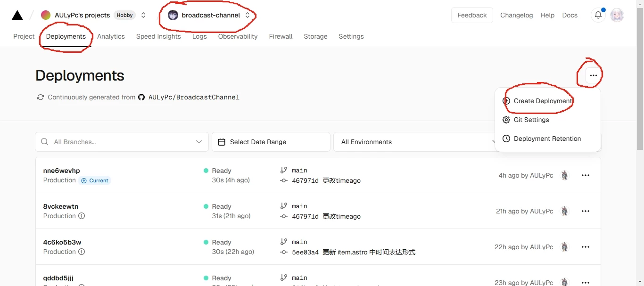Open the Docs link
The image size is (644, 286).
click(x=570, y=15)
